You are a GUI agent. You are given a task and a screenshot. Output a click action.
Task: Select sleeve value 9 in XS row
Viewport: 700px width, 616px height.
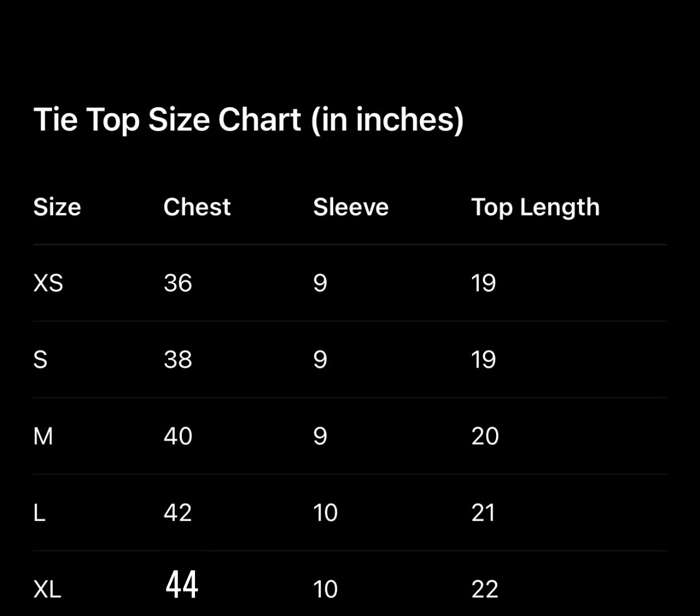click(320, 283)
